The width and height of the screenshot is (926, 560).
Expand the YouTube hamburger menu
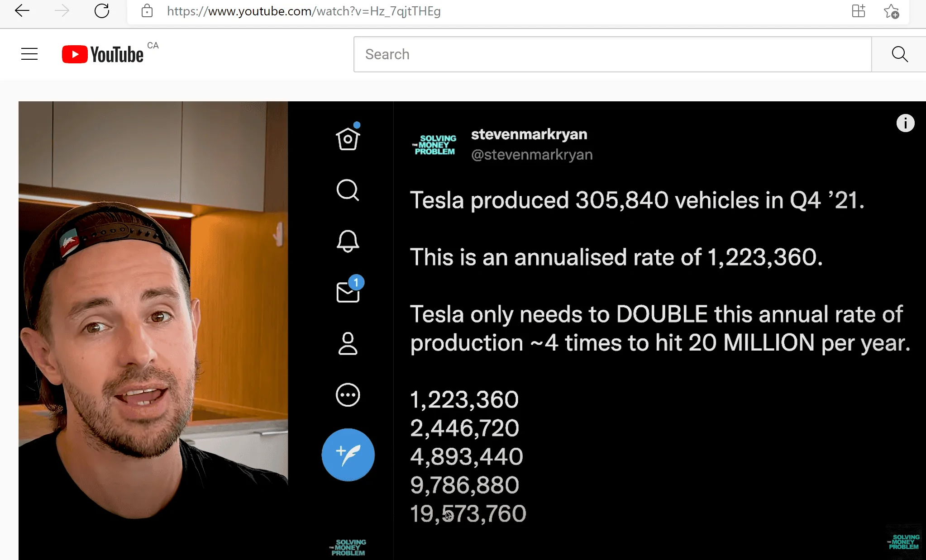29,53
